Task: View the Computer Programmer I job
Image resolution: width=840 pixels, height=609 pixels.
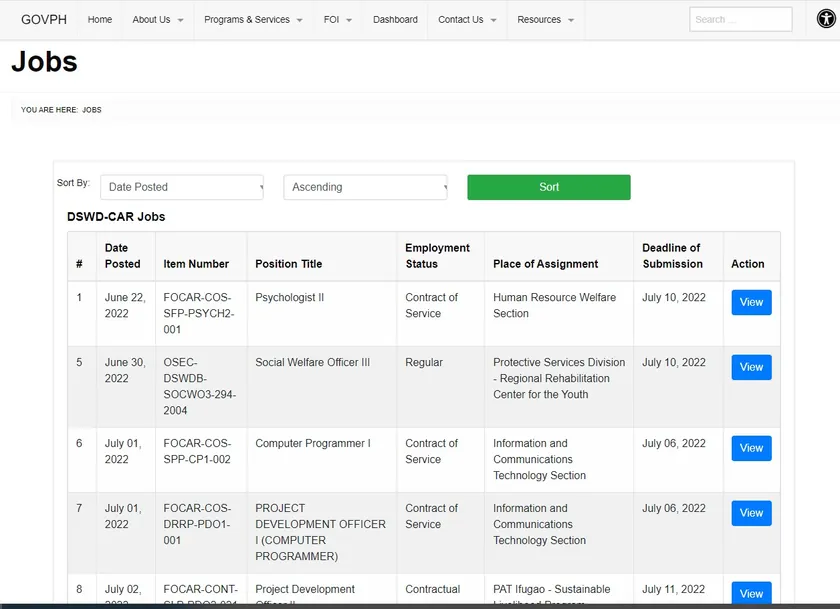Action: coord(751,448)
